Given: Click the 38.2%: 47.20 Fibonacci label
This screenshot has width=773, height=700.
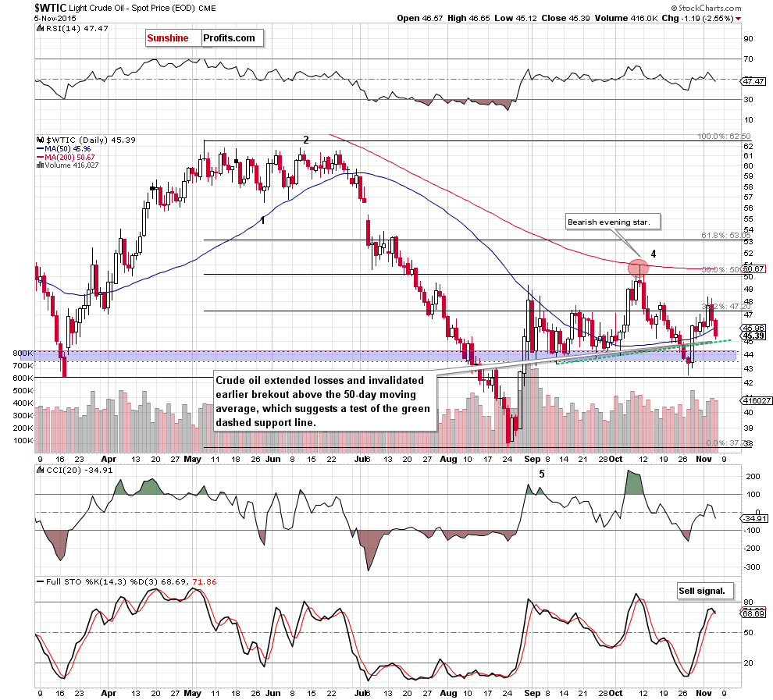Looking at the screenshot, I should coord(726,306).
